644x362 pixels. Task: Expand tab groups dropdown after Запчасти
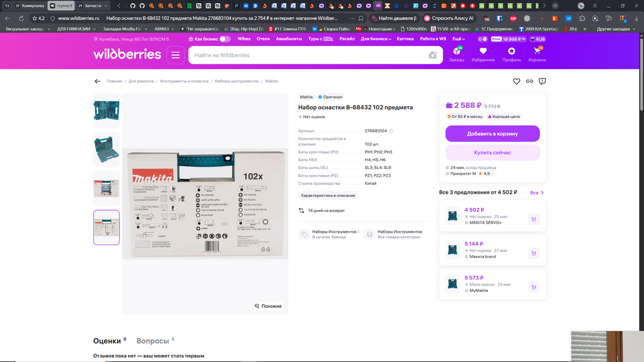click(106, 6)
